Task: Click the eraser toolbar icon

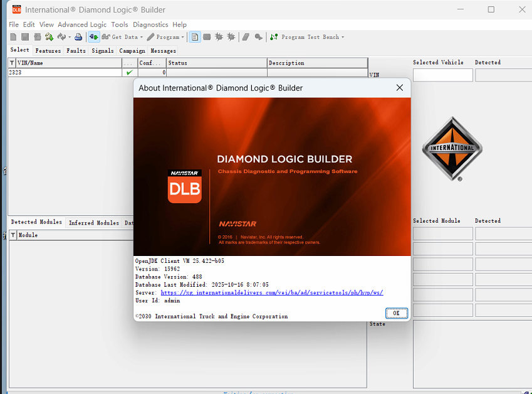Action: (x=246, y=37)
